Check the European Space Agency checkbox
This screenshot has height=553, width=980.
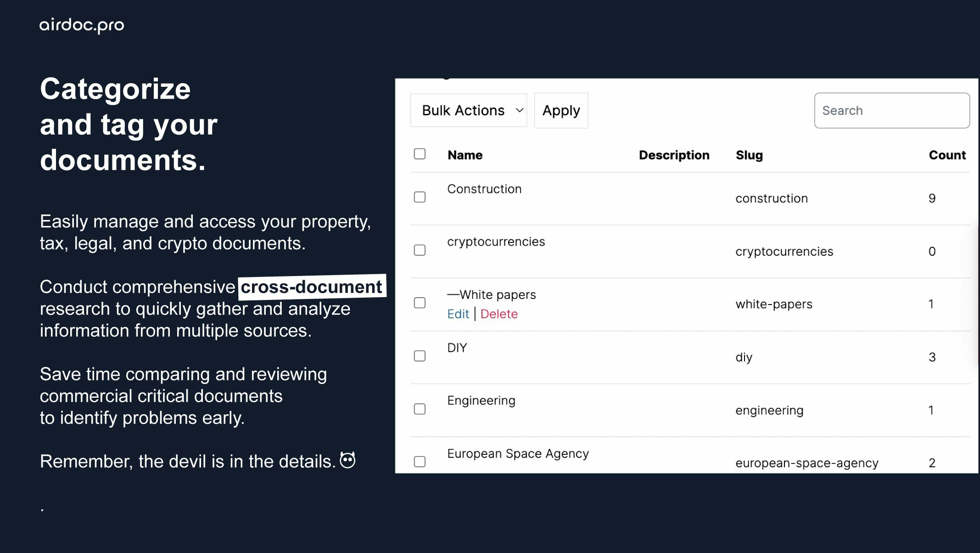420,462
